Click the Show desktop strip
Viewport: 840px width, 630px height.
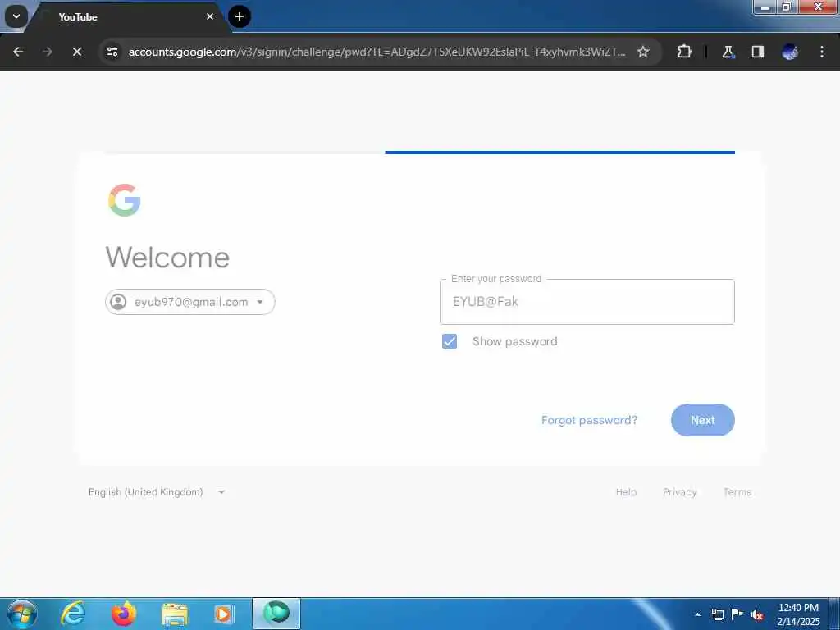coord(834,614)
